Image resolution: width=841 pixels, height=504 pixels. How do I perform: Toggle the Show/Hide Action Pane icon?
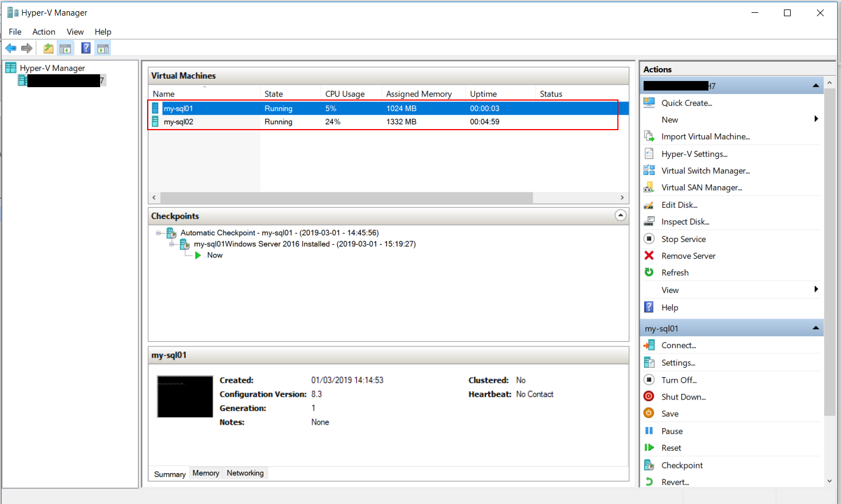pyautogui.click(x=103, y=49)
